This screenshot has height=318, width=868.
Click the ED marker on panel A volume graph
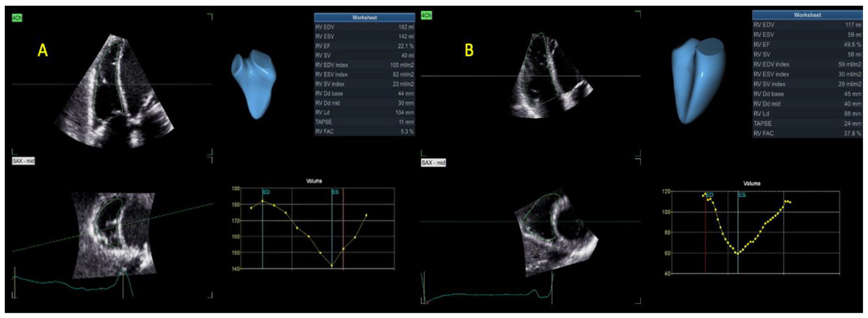[x=266, y=192]
